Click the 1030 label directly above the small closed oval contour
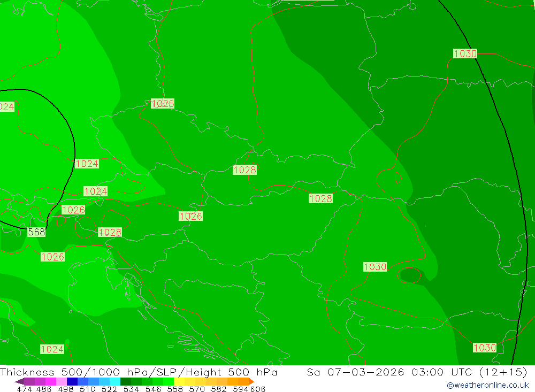This screenshot has width=535, height=392. (x=375, y=266)
